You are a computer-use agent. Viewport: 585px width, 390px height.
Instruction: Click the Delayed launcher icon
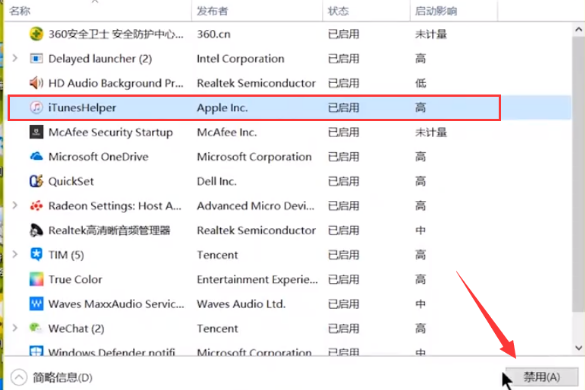(36, 59)
